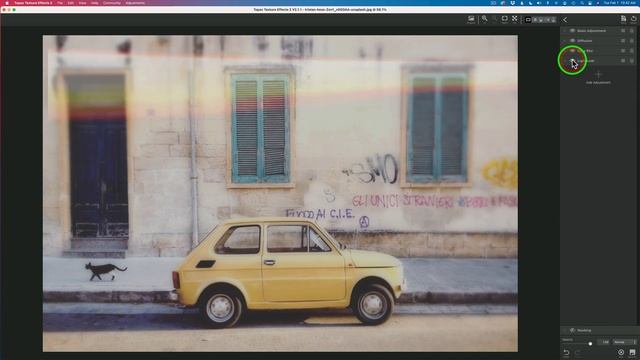This screenshot has height=360, width=640.
Task: Open the Adjustments menu
Action: (x=135, y=3)
